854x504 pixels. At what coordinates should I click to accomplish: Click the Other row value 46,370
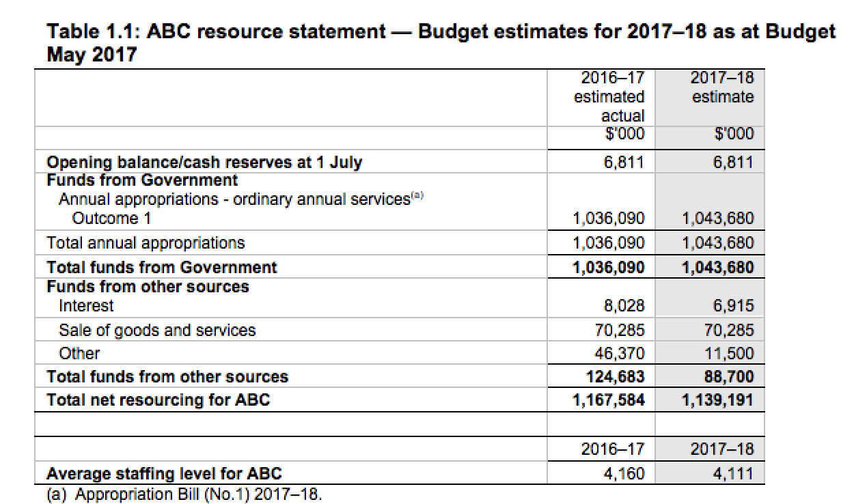coord(621,354)
